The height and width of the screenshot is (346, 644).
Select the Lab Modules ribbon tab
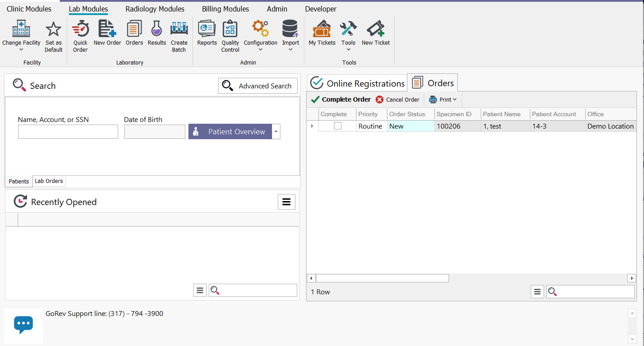[x=88, y=9]
